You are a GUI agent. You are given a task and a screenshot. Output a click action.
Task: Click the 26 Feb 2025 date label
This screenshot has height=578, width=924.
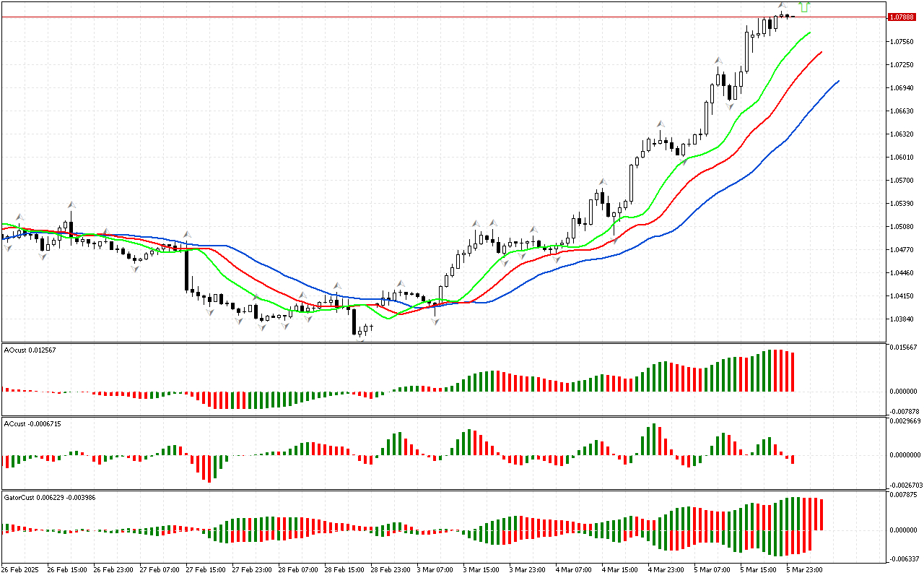point(22,570)
